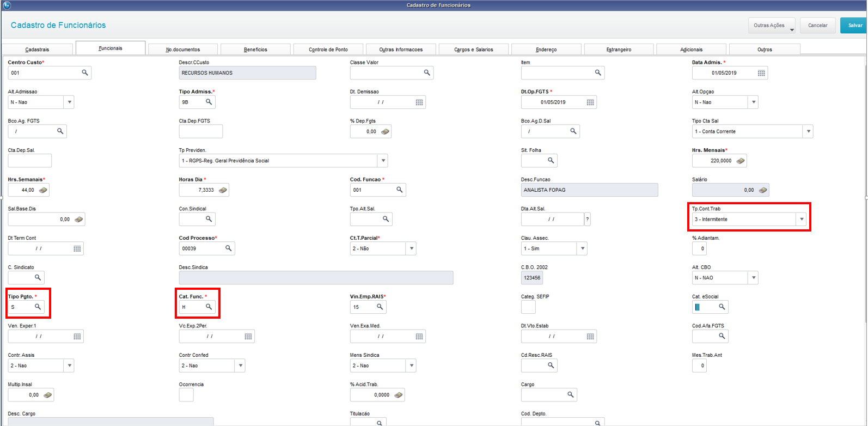The image size is (868, 426).
Task: Open Horas Dia calculator icon
Action: [x=222, y=190]
